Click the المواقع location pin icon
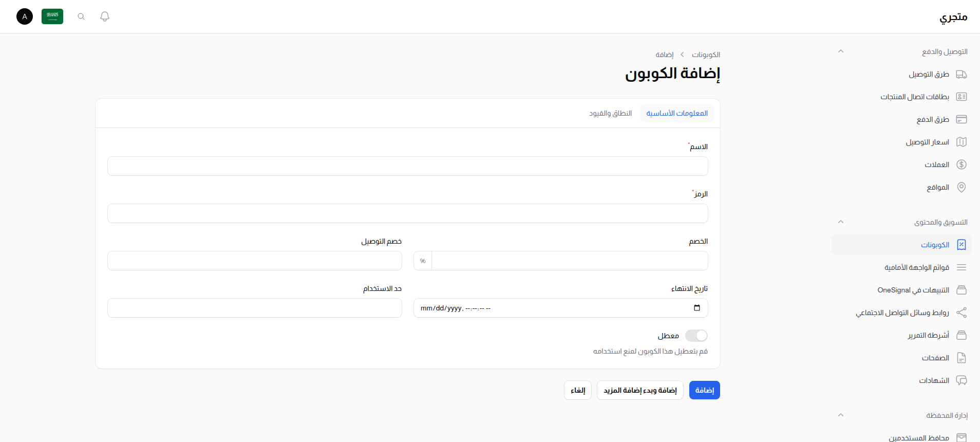 click(962, 187)
